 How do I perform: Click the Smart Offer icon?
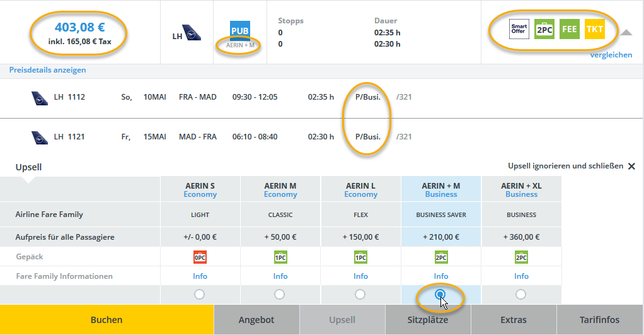click(x=519, y=29)
